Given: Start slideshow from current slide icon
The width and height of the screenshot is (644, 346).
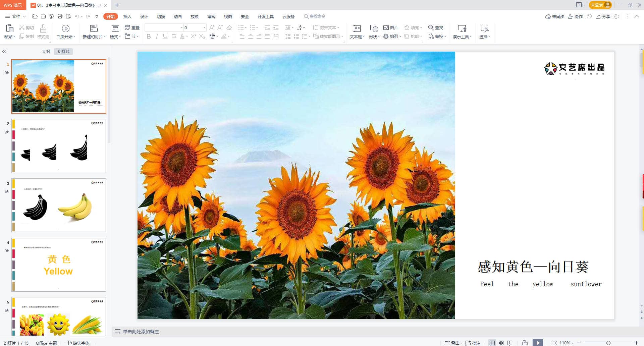Looking at the screenshot, I should coord(66,28).
